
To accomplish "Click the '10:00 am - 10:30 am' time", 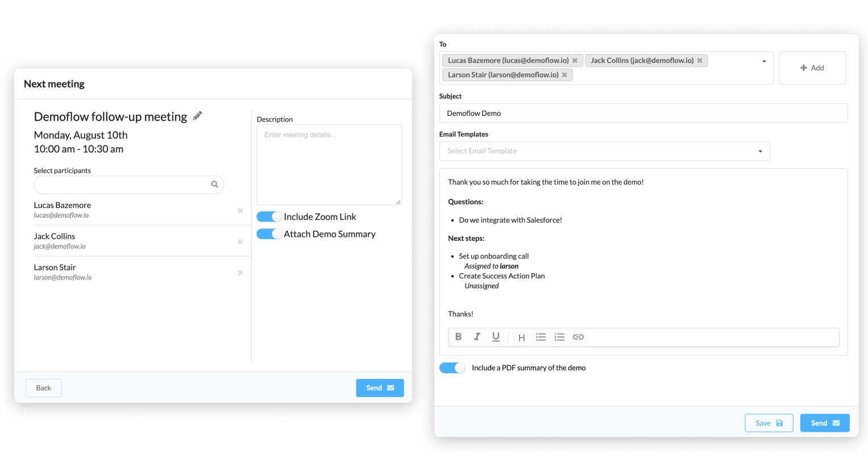I will coord(78,149).
